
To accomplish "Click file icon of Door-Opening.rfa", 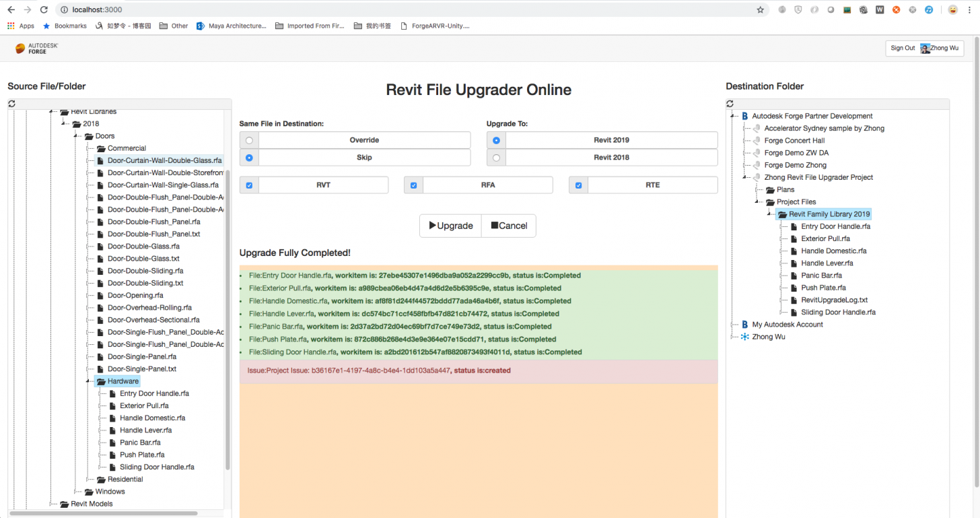I will pos(101,296).
